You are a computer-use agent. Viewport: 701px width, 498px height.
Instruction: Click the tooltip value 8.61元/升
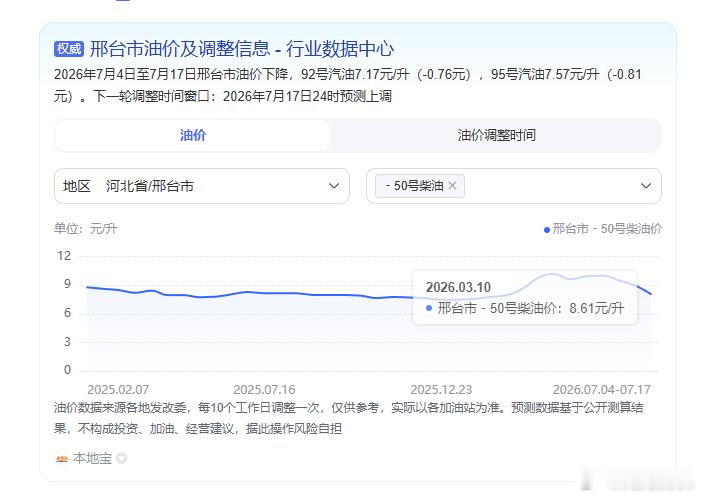[596, 308]
